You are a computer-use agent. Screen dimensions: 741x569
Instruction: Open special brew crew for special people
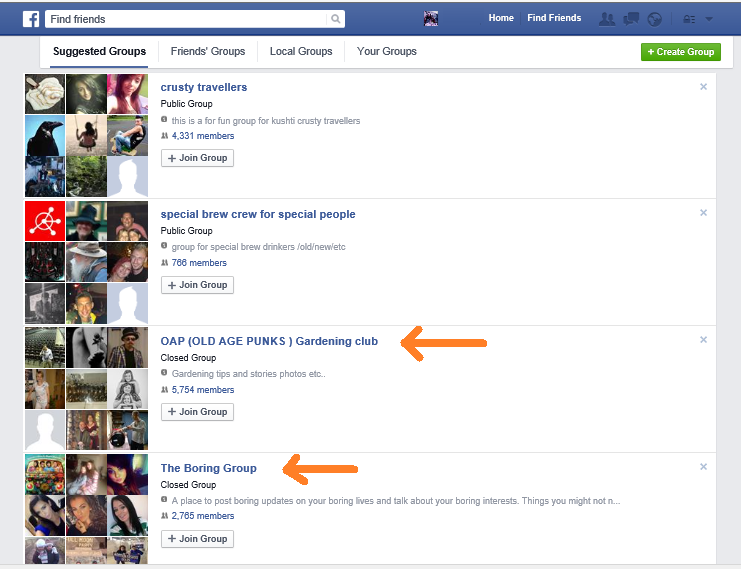[258, 215]
